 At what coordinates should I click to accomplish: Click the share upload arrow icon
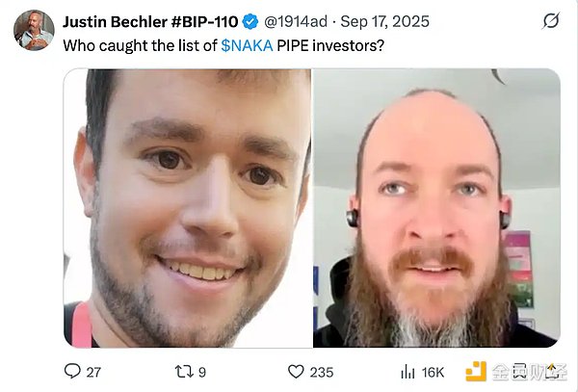[x=552, y=372]
